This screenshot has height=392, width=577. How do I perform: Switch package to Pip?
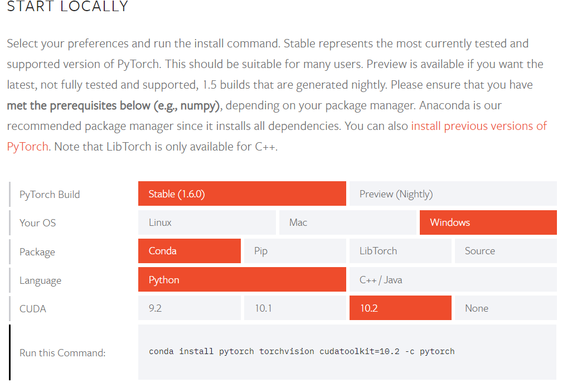pyautogui.click(x=295, y=251)
